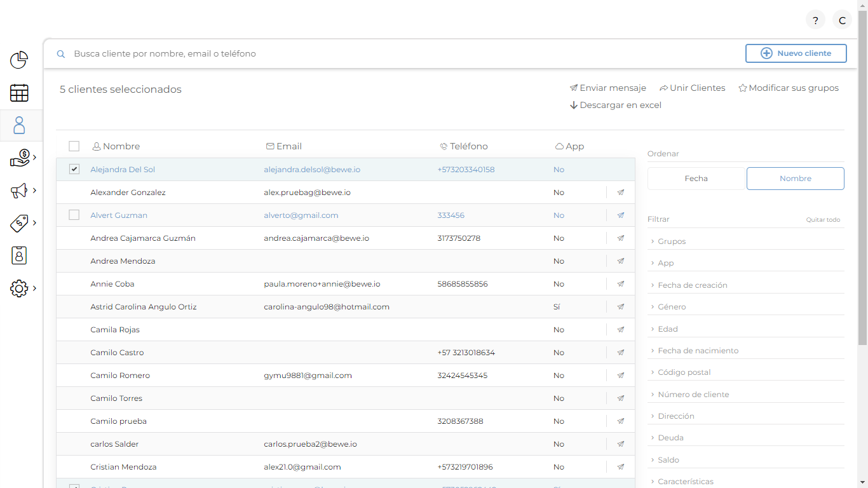
Task: Click Modificar sus grupos action
Action: [789, 88]
